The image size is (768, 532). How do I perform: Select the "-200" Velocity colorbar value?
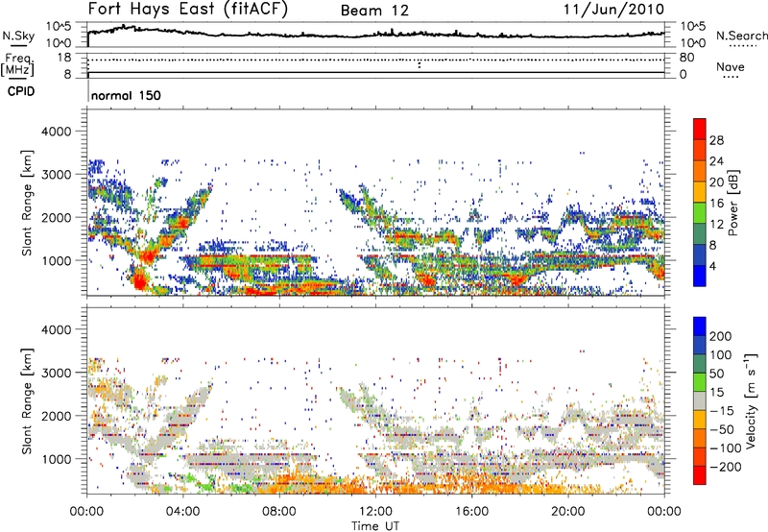pos(725,467)
